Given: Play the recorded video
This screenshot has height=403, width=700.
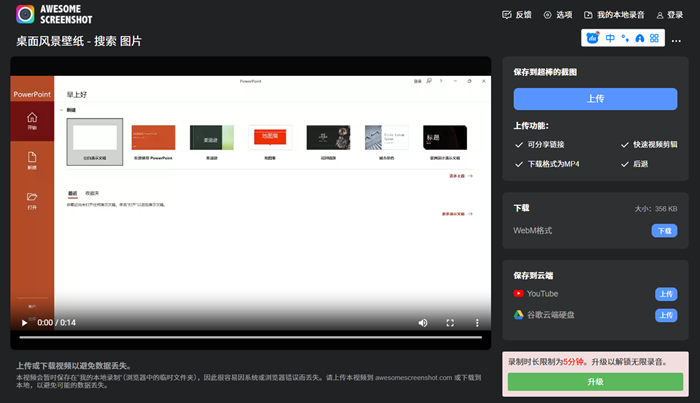Looking at the screenshot, I should point(24,323).
